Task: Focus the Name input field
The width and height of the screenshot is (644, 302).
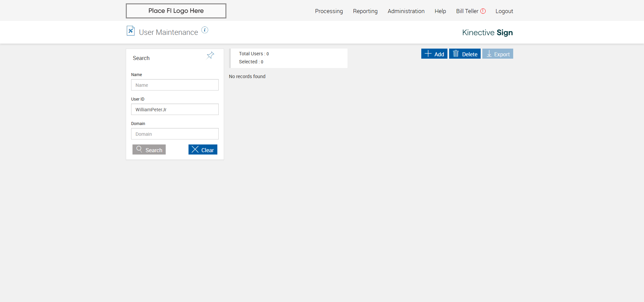Action: click(x=175, y=85)
